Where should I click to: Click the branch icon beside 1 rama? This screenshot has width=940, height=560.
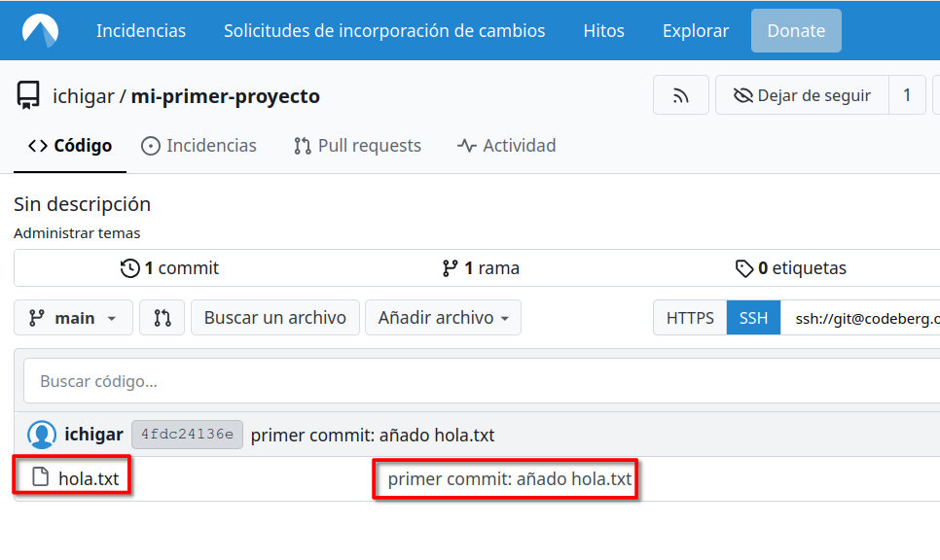point(450,268)
